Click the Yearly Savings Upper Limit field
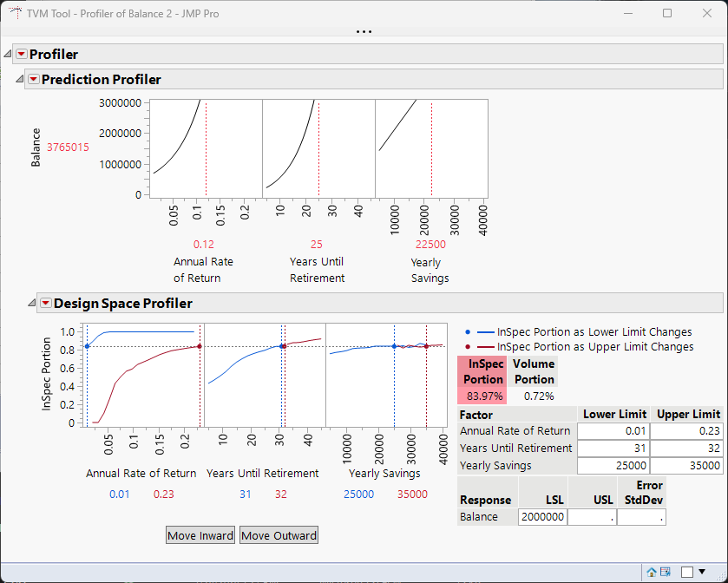Image resolution: width=728 pixels, height=583 pixels. (686, 465)
